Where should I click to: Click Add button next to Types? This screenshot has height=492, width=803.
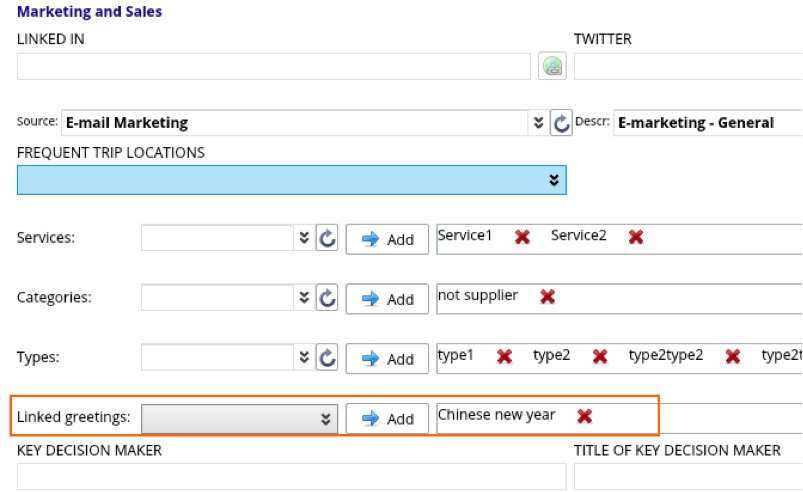[x=387, y=358]
